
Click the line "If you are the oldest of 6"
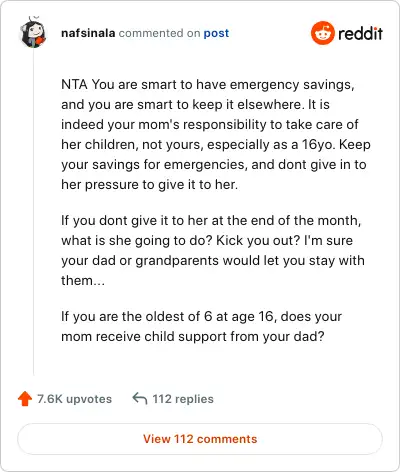point(201,316)
